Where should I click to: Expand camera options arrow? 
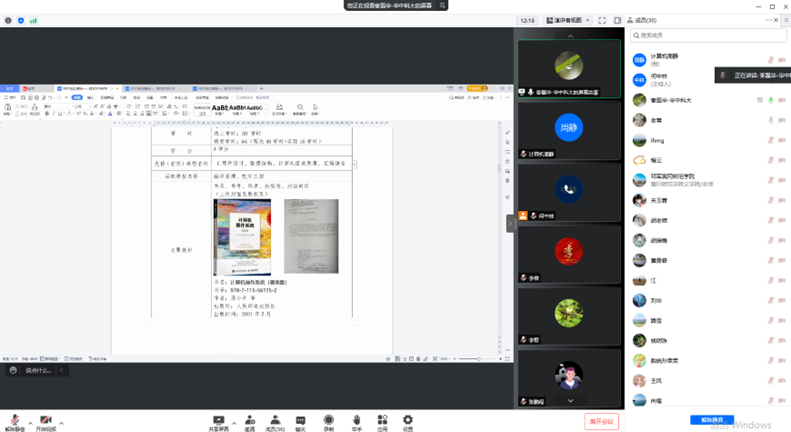coord(60,422)
